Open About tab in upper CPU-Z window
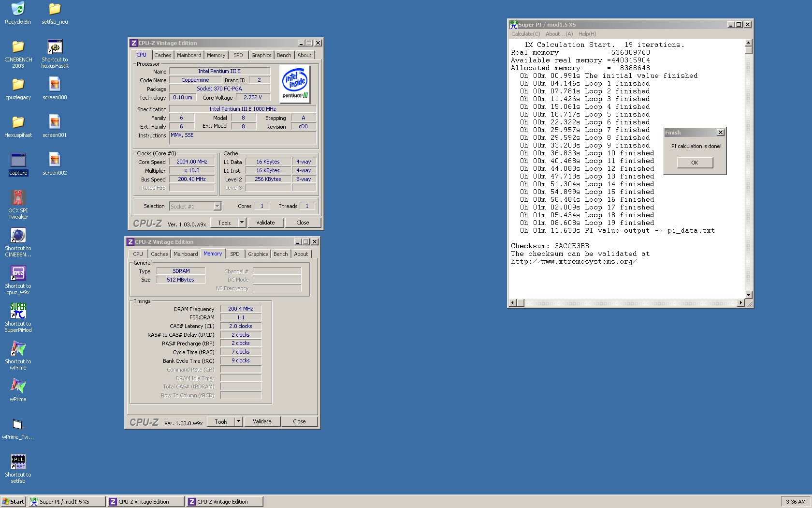The width and height of the screenshot is (812, 508). pyautogui.click(x=304, y=55)
